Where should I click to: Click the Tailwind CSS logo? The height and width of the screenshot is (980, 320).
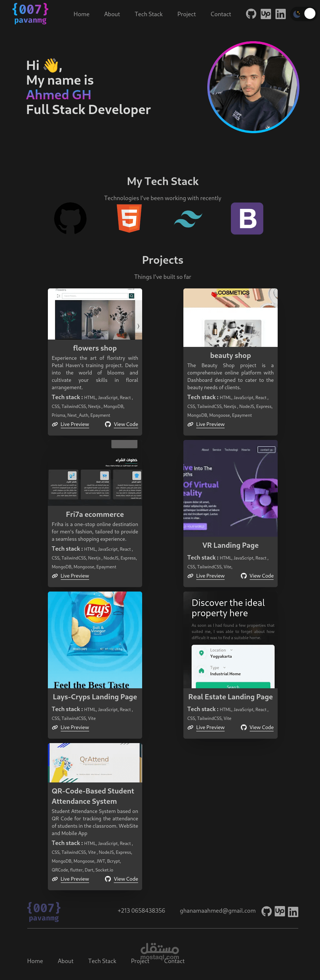[x=188, y=219]
